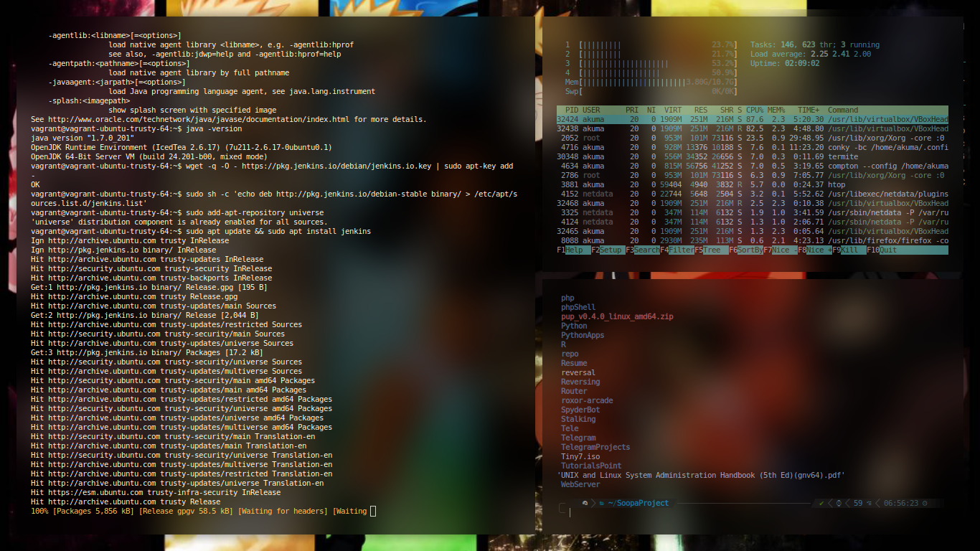Sort htop by the Command column header
Screen dimensions: 980x551
tap(843, 110)
